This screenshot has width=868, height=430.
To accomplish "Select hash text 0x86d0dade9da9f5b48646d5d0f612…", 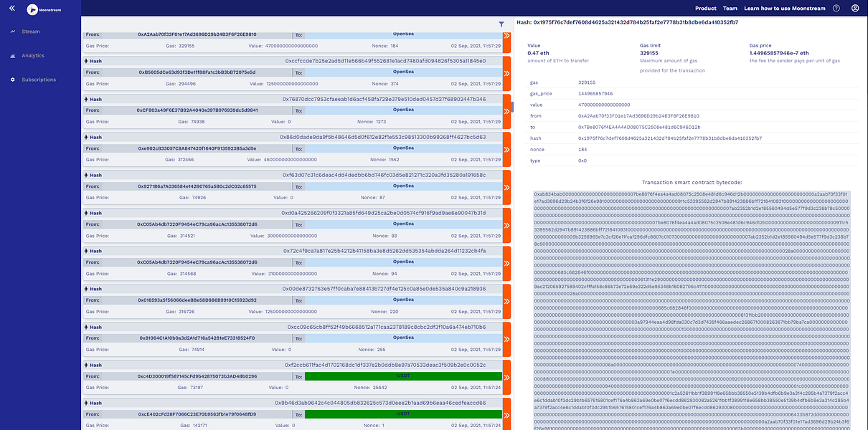I will [383, 137].
